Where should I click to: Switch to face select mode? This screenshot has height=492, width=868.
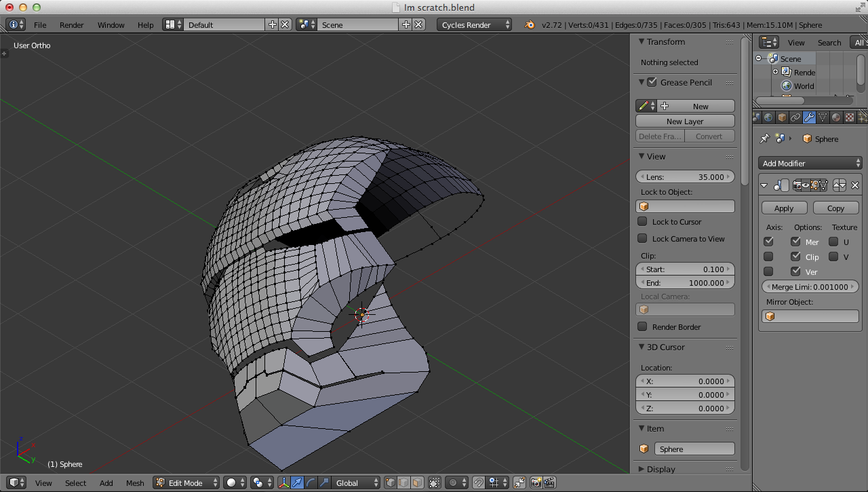click(x=417, y=482)
